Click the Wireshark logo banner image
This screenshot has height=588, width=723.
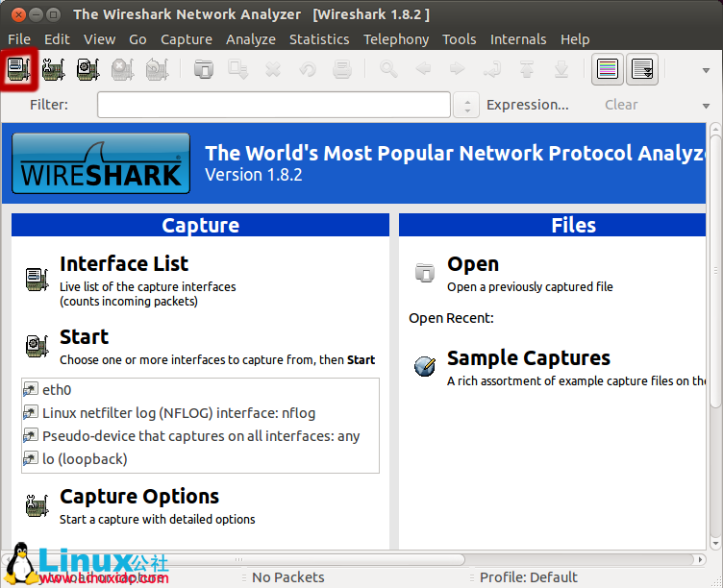click(101, 163)
